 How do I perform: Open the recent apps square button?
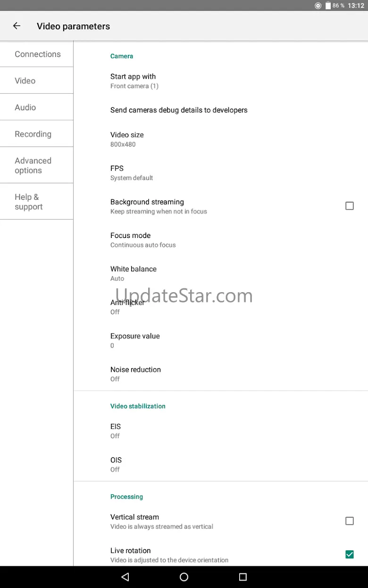(243, 577)
